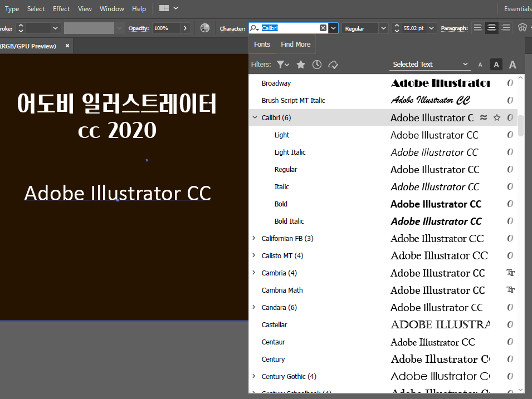
Task: Add Calibri to favorites star
Action: click(497, 117)
